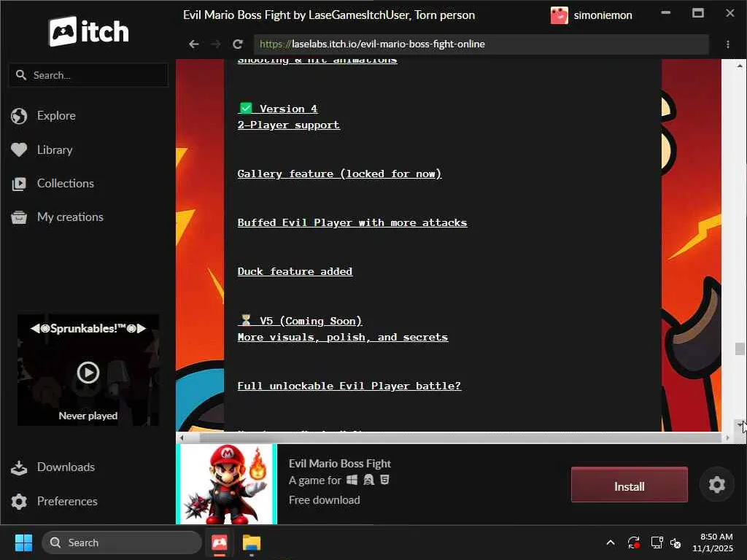Image resolution: width=747 pixels, height=560 pixels.
Task: Open Buffed Evil Player with more attacks link
Action: [x=352, y=222]
